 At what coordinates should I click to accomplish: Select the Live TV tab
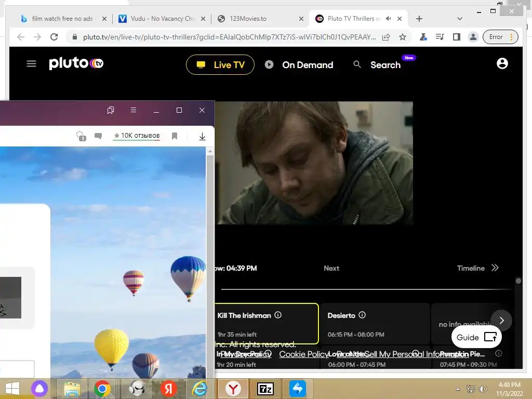click(x=220, y=64)
